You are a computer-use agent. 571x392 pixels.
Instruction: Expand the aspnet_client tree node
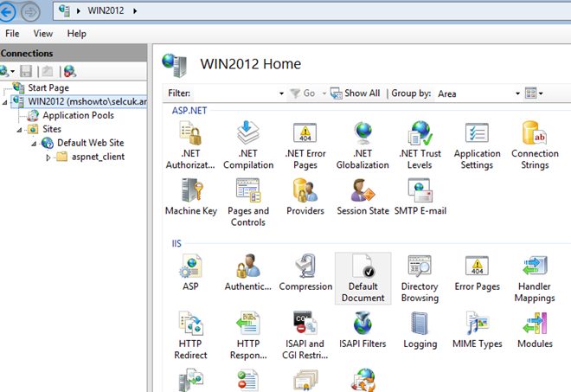pos(48,157)
